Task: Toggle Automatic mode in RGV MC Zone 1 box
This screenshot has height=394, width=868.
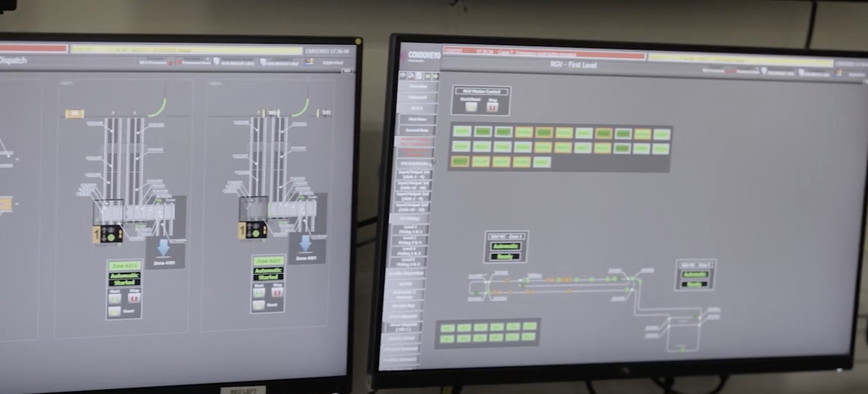Action: 505,246
